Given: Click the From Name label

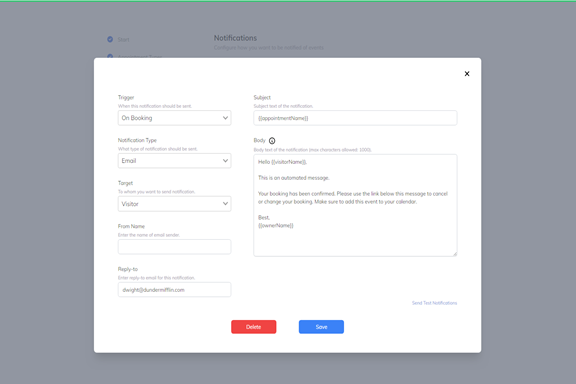Looking at the screenshot, I should [x=131, y=226].
